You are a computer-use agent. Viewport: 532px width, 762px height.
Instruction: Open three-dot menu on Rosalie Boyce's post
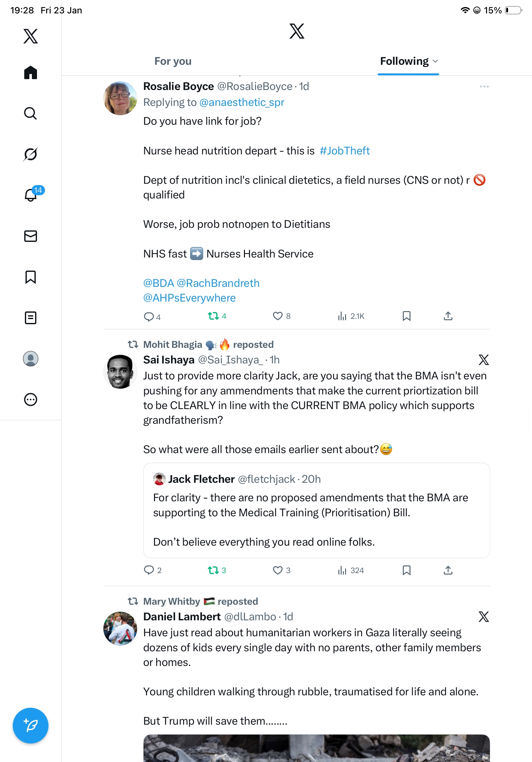coord(484,86)
